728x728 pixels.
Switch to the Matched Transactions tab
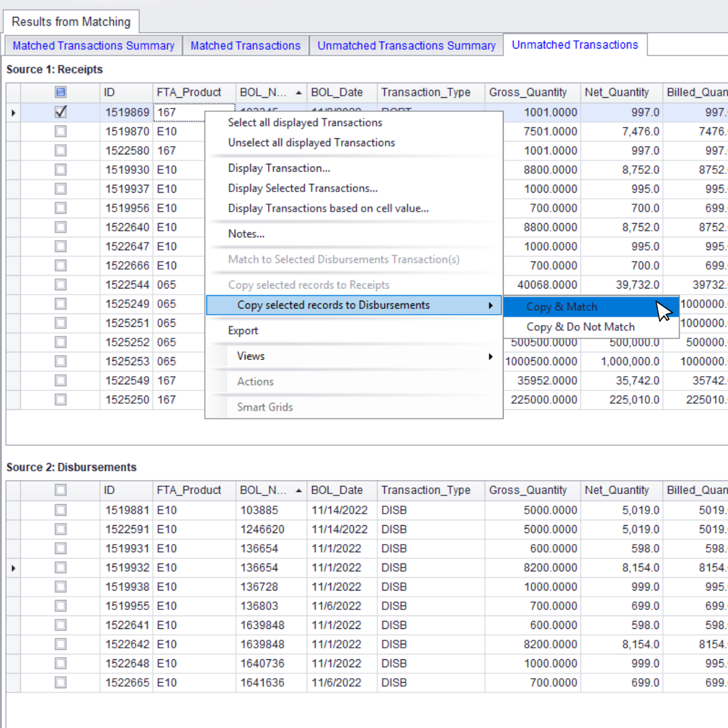[x=245, y=44]
